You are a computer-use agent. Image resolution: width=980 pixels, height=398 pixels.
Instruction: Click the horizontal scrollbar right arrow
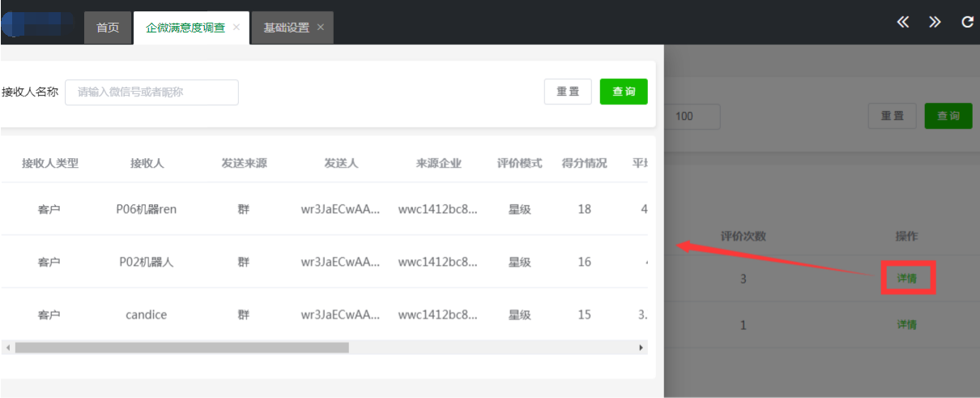641,348
